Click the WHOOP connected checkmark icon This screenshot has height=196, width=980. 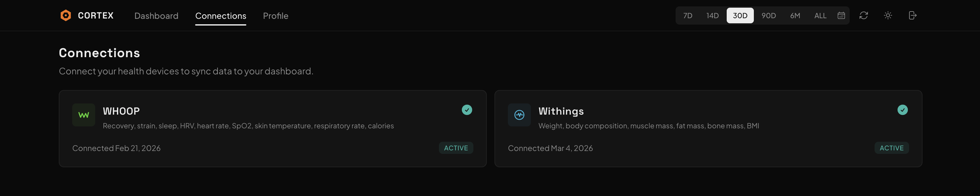pos(466,110)
